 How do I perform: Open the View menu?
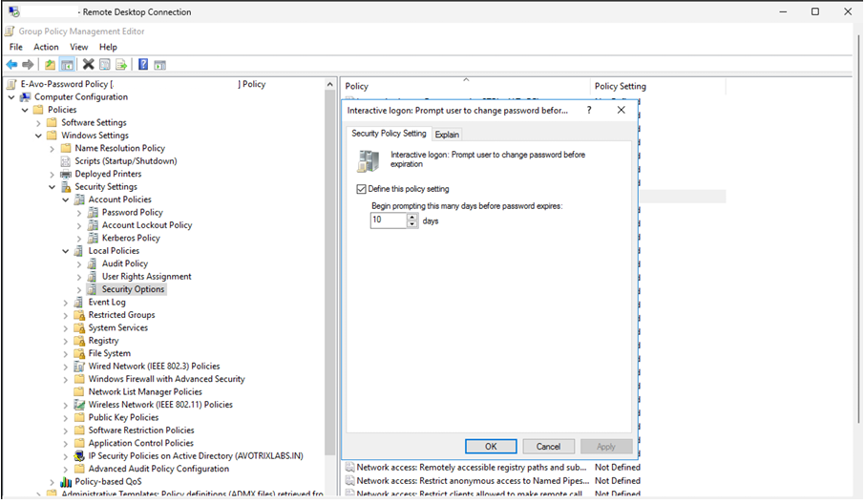[79, 47]
